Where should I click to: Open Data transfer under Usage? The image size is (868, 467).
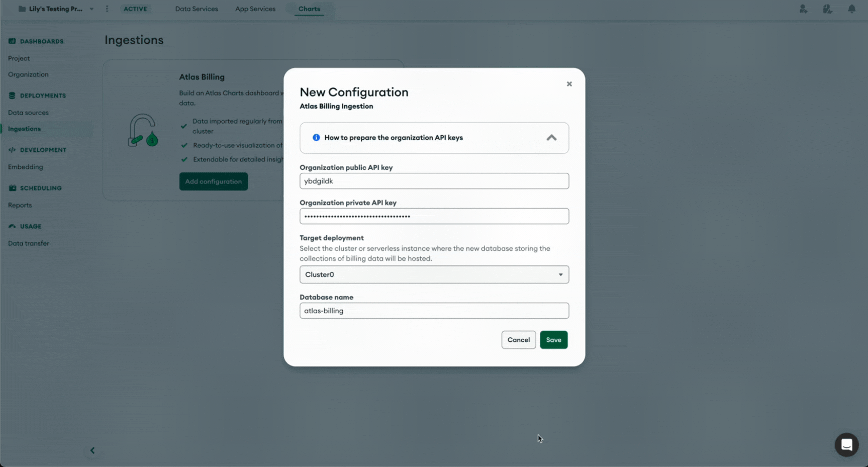(28, 243)
